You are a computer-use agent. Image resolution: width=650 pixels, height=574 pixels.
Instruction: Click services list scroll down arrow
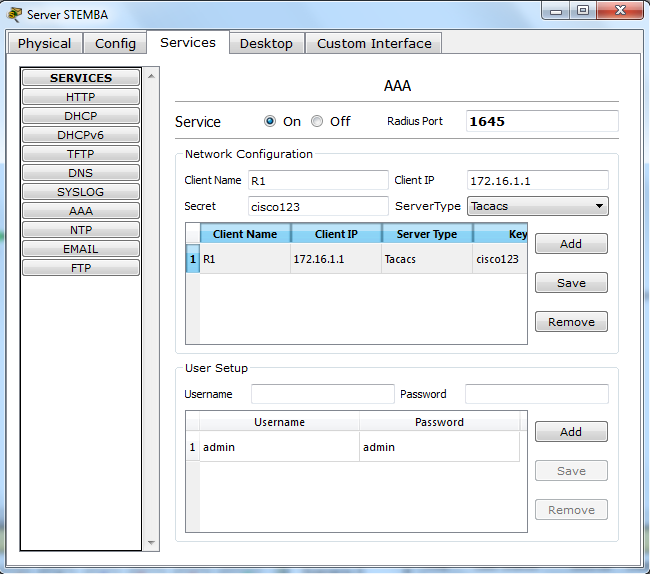[x=151, y=543]
